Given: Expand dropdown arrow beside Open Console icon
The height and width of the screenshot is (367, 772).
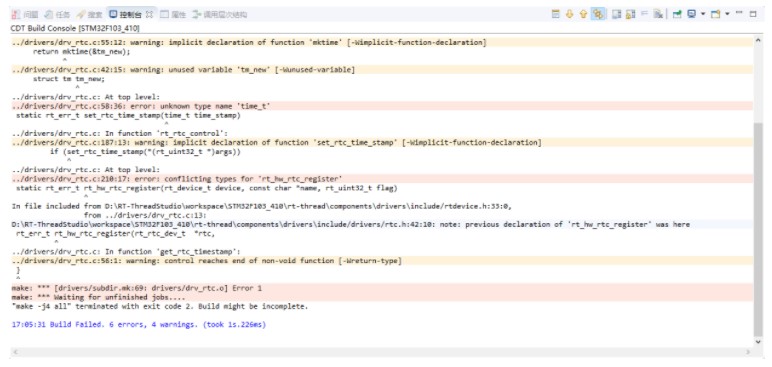Looking at the screenshot, I should pos(727,14).
